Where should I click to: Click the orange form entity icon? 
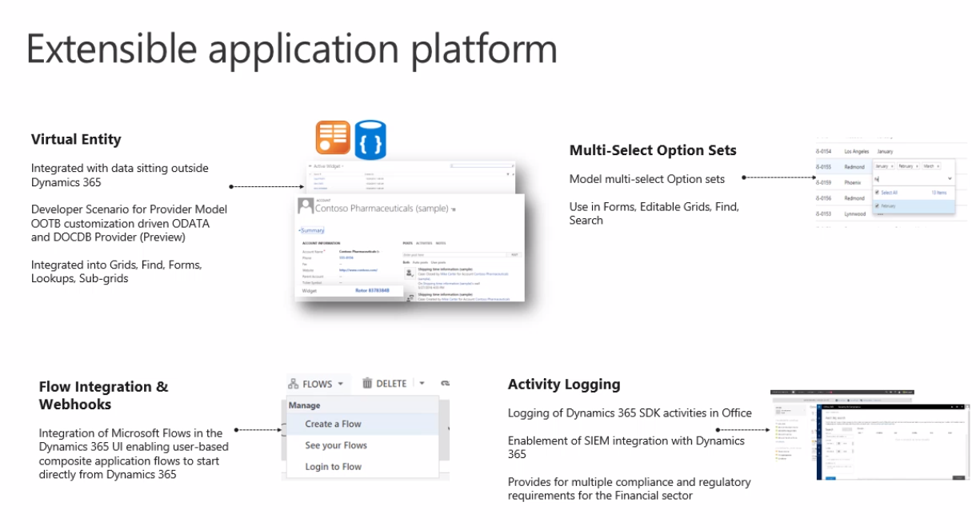click(332, 138)
